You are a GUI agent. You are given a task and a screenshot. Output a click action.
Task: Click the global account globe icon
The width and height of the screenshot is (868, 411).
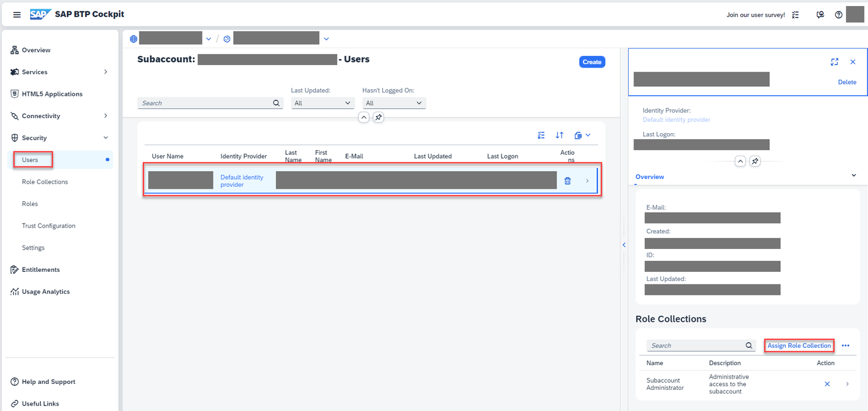click(x=134, y=39)
